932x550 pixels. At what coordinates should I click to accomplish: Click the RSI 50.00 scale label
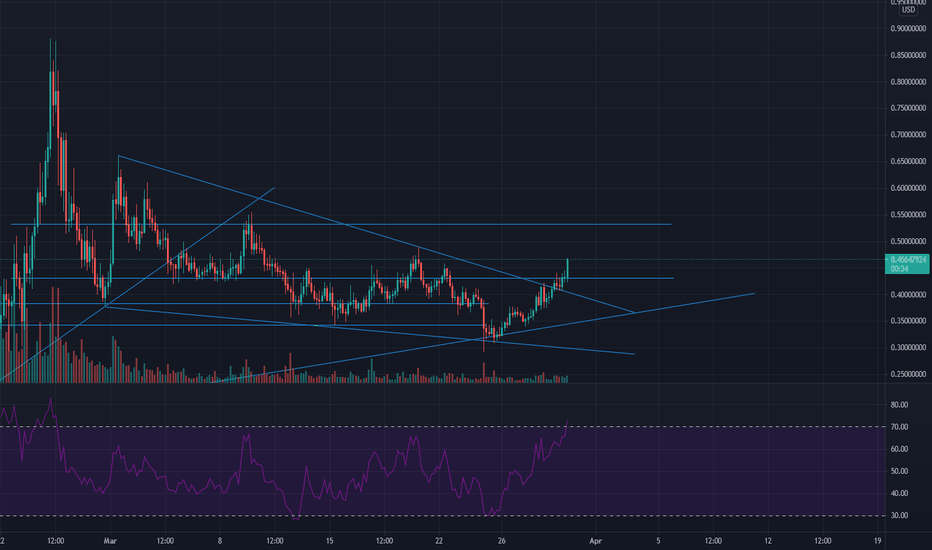click(899, 471)
